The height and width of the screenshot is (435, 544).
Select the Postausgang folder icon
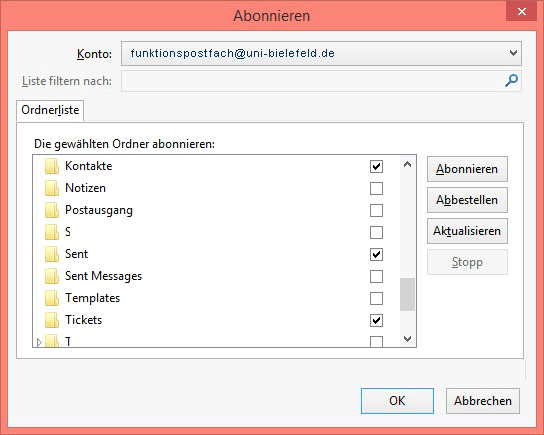(52, 211)
